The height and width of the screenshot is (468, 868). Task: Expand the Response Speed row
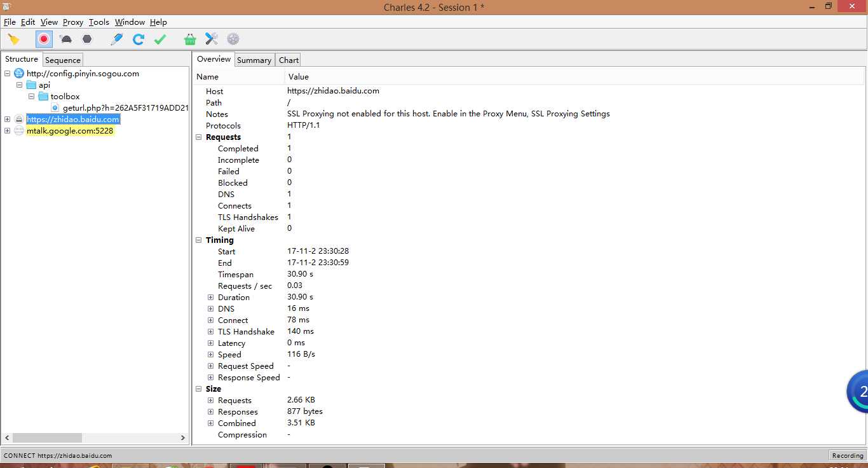pyautogui.click(x=211, y=377)
